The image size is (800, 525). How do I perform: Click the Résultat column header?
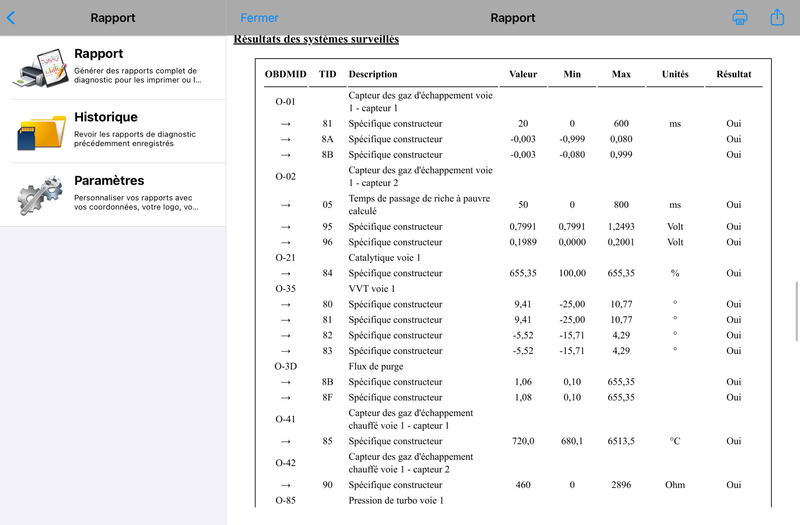734,74
